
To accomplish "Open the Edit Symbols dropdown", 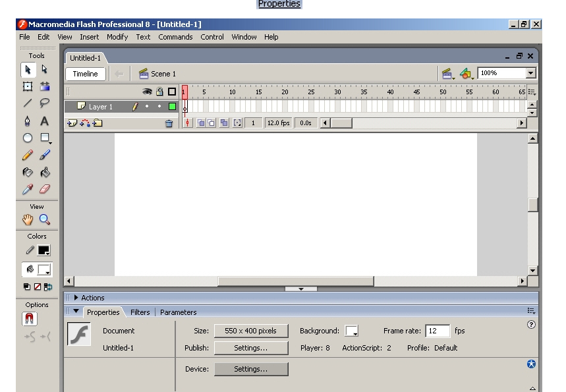I will (467, 74).
